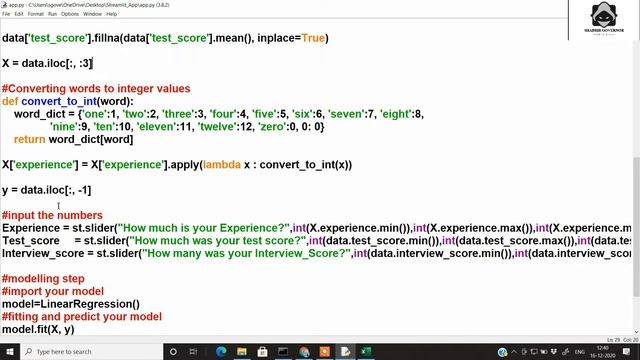
Task: Click '#import your model' comment
Action: coord(53,291)
